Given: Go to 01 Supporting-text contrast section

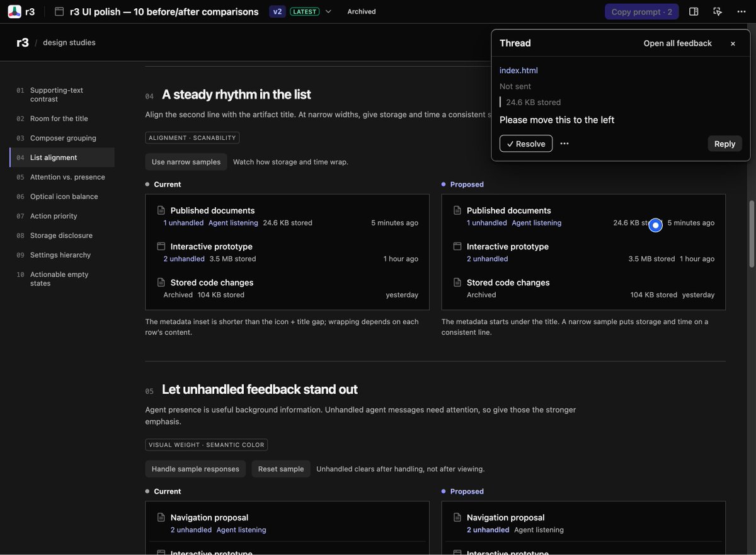Looking at the screenshot, I should click(62, 94).
